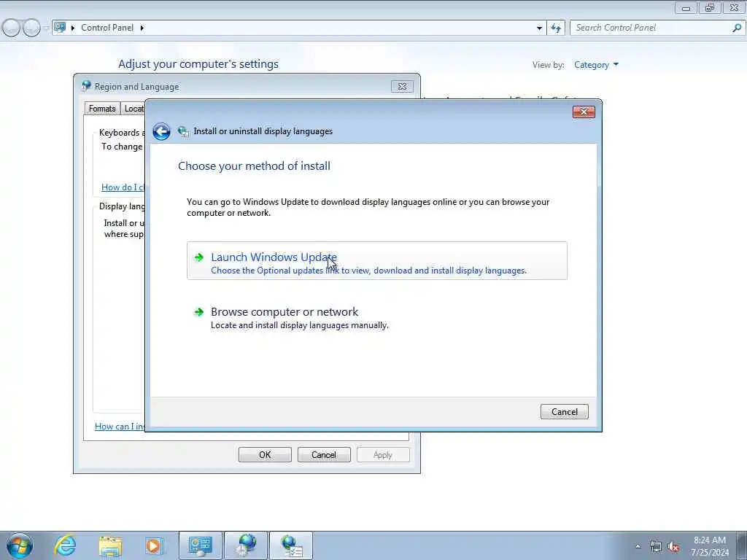Refresh the Control Panel address bar
The height and width of the screenshot is (560, 747).
coord(555,28)
